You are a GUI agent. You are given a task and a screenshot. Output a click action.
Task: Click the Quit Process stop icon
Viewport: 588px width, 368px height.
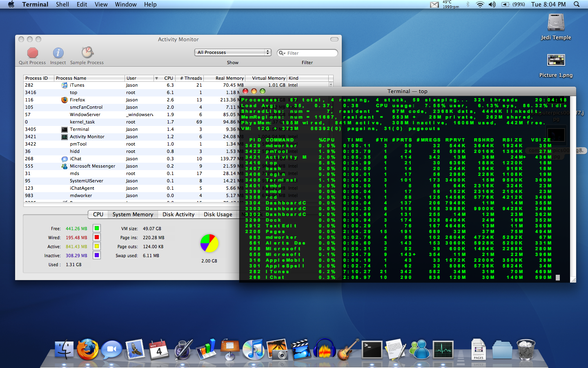coord(33,53)
